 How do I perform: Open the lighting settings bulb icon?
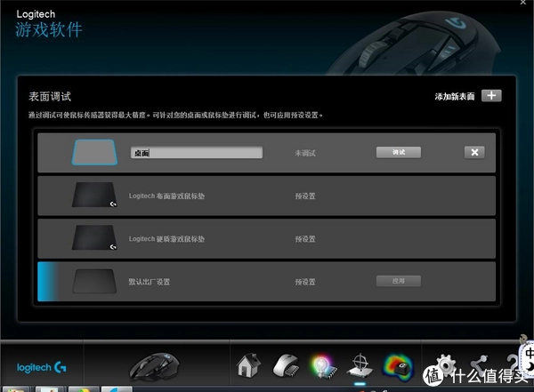coord(323,366)
